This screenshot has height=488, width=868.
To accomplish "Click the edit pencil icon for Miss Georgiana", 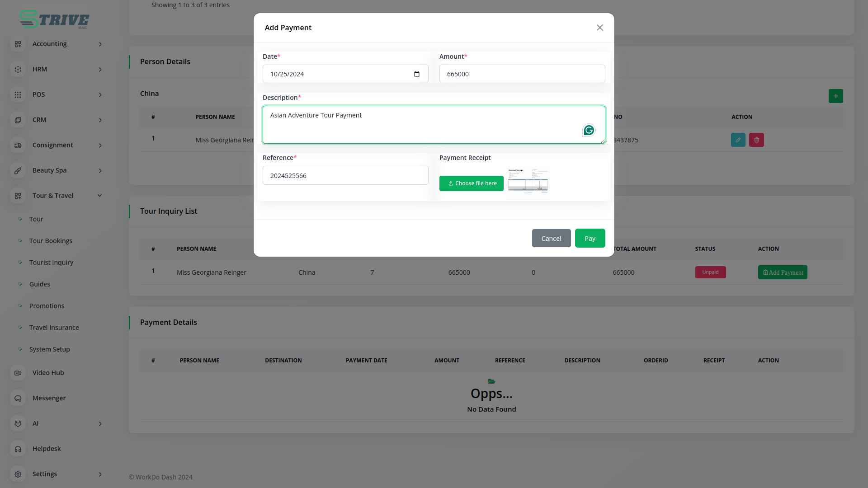I will coord(738,140).
